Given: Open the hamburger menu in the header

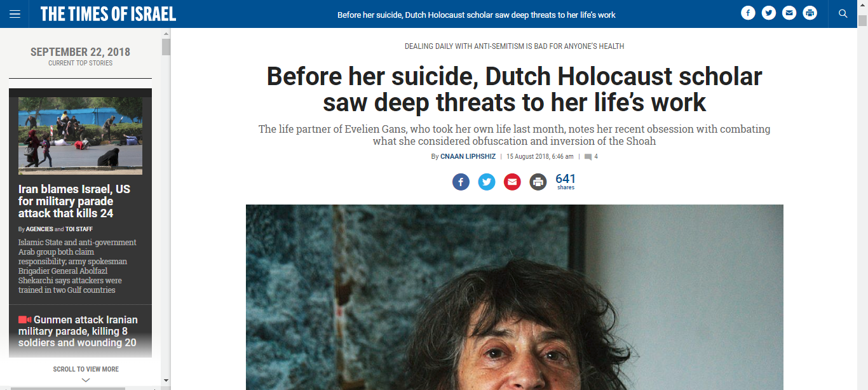Looking at the screenshot, I should click(15, 13).
